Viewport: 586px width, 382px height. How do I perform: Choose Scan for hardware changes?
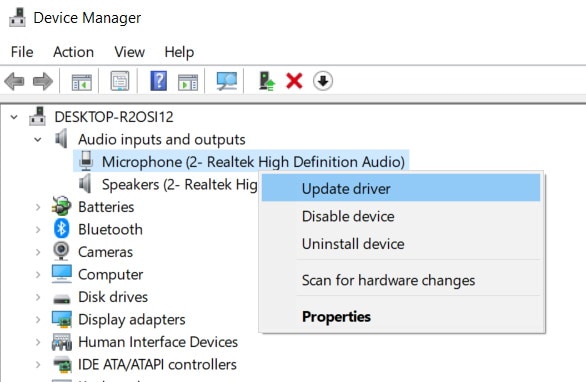pos(401,280)
